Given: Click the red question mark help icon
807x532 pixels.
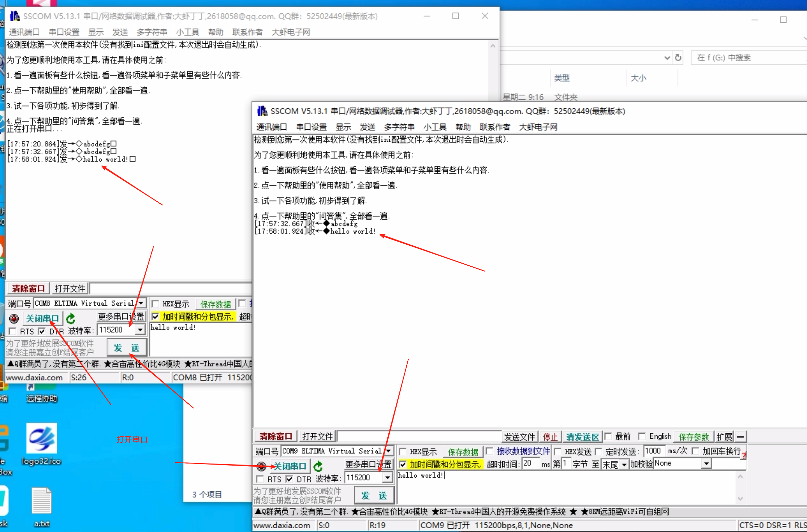Looking at the screenshot, I should point(744,456).
